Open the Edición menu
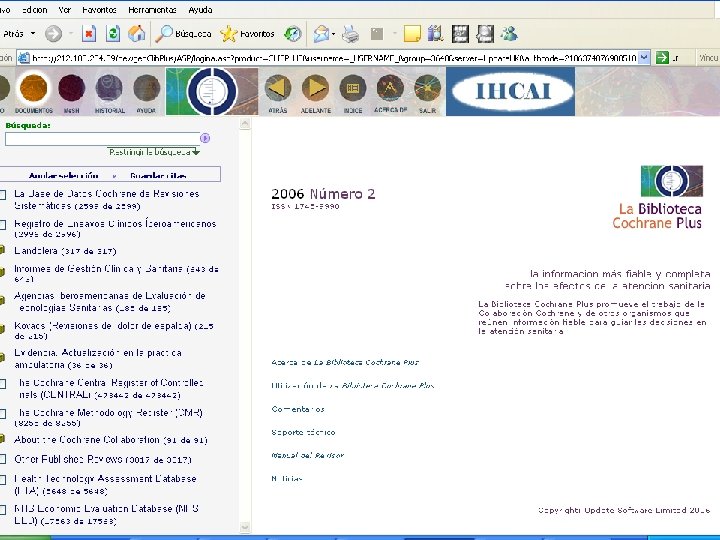The width and height of the screenshot is (720, 540). click(34, 10)
